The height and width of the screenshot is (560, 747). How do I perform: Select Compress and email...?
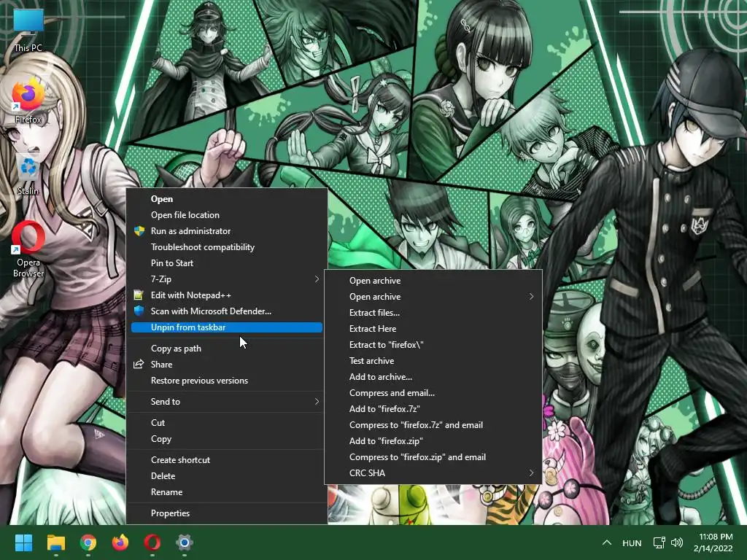[x=433, y=393]
